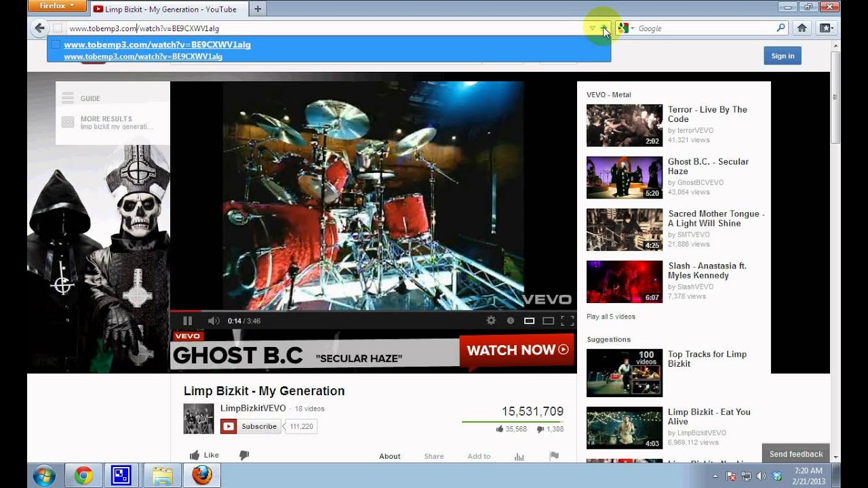Switch to the About tab
The width and height of the screenshot is (868, 488).
[390, 456]
